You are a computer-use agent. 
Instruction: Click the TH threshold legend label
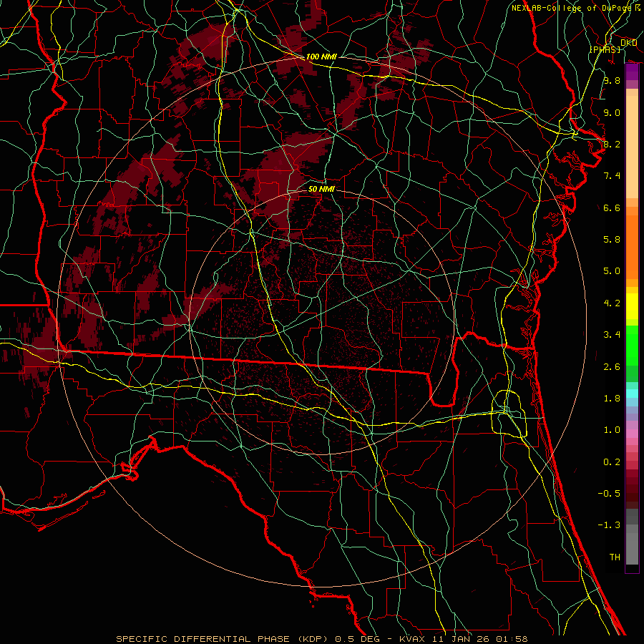[x=614, y=557]
